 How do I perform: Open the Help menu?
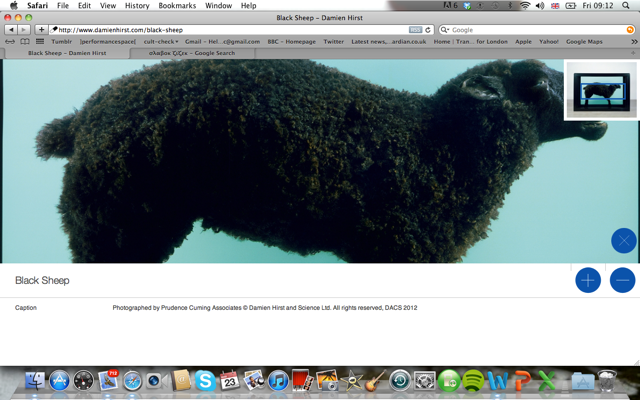point(249,5)
